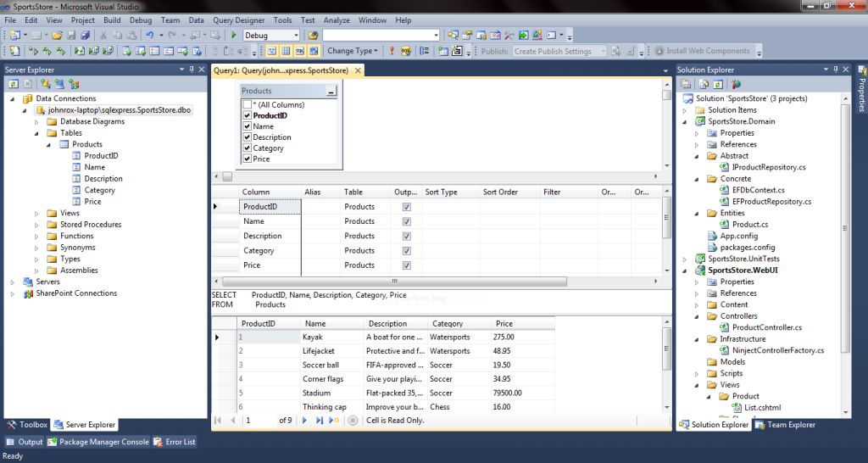Switch to the Toolbox tab

point(27,425)
